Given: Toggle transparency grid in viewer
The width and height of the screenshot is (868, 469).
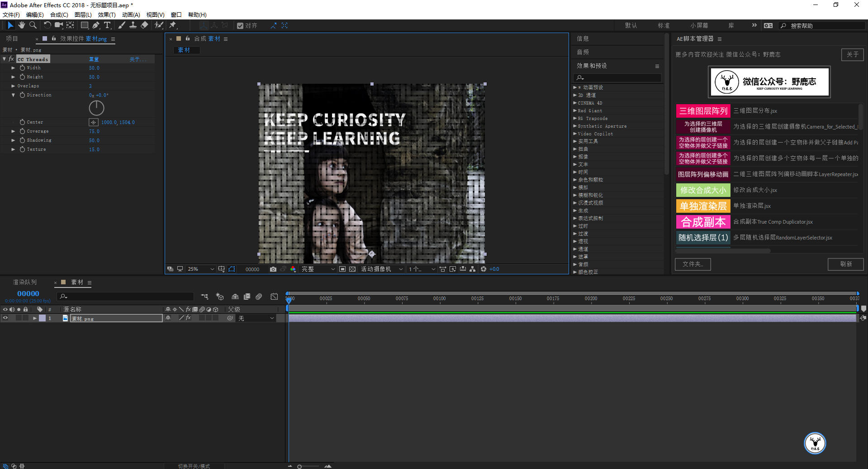Looking at the screenshot, I should pyautogui.click(x=352, y=269).
